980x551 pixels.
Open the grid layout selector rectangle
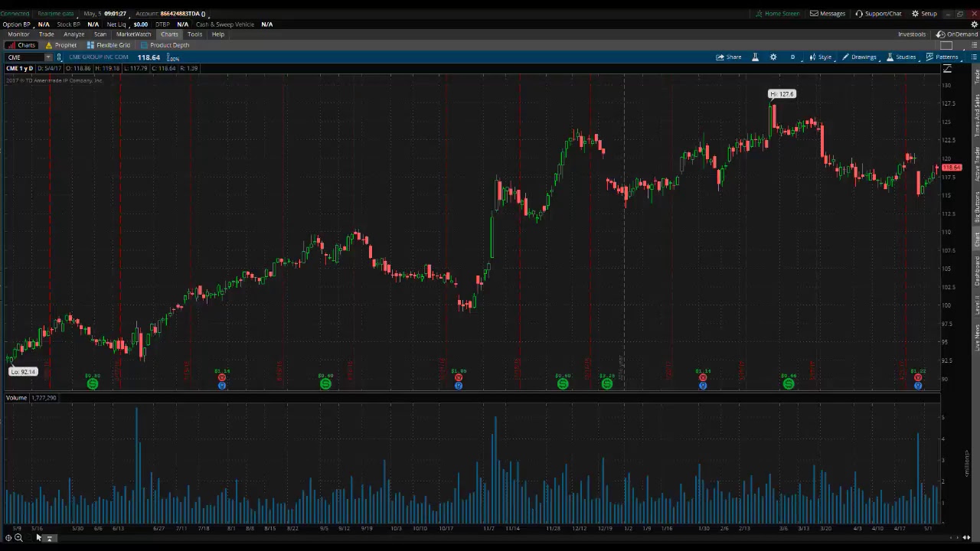click(946, 45)
